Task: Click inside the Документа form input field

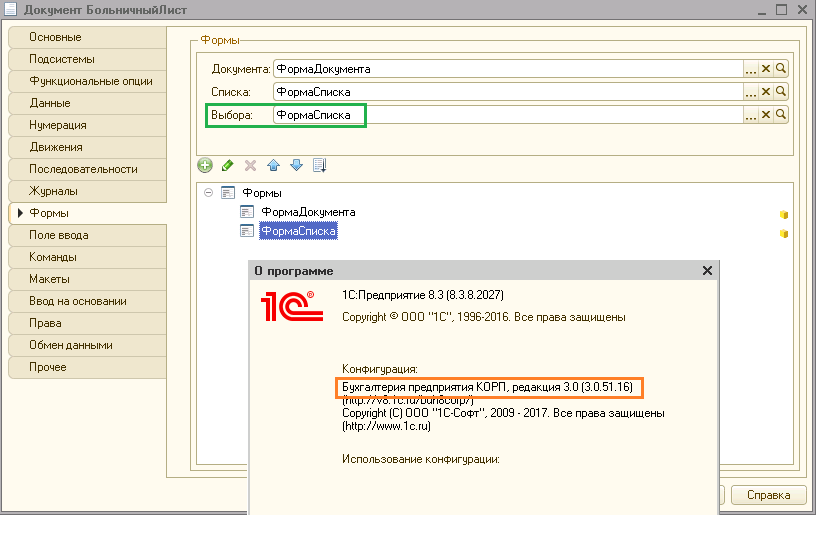Action: point(508,69)
